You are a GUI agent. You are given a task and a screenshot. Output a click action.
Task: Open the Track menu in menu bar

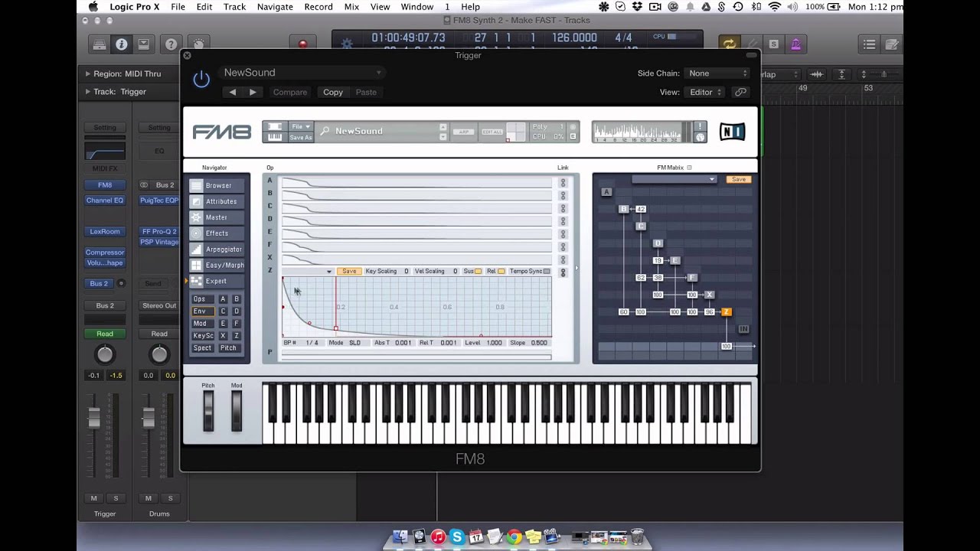234,7
